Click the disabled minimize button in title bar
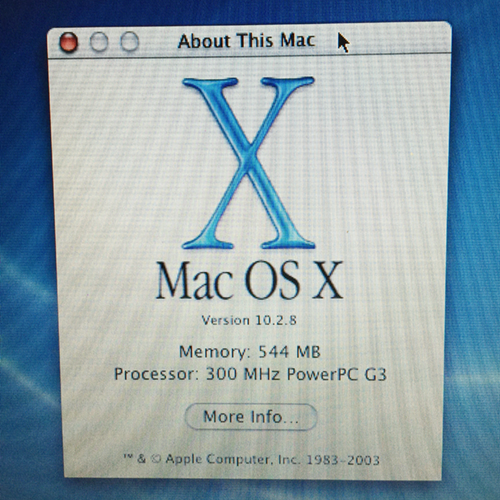 99,42
